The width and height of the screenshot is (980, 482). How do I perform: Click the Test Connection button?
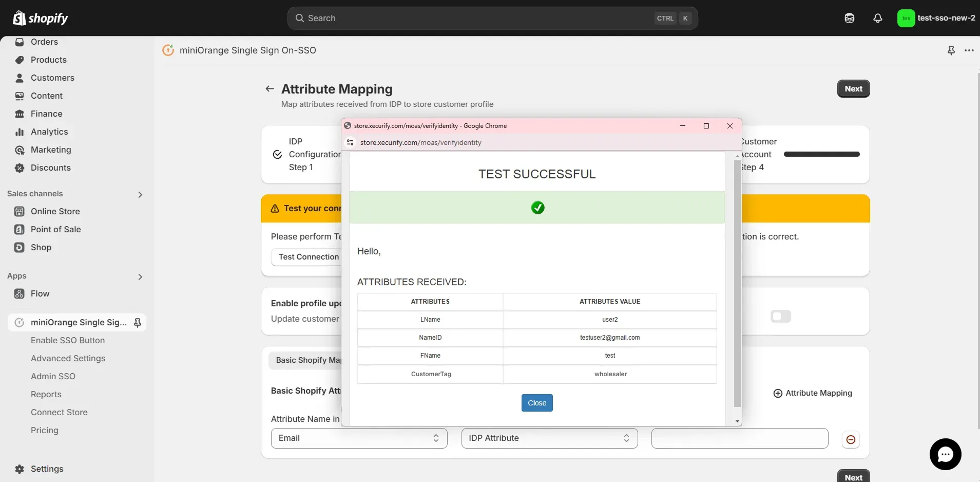pos(306,257)
